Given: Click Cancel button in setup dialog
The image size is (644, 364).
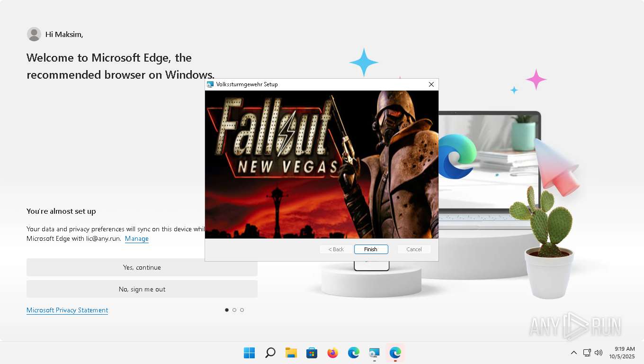Looking at the screenshot, I should click(414, 249).
